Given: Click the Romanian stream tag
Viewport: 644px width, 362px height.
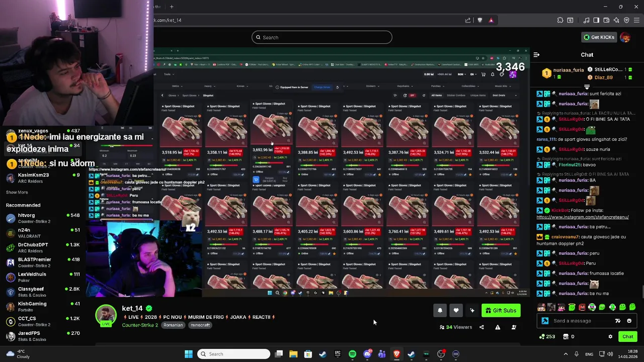Looking at the screenshot, I should click(x=173, y=325).
